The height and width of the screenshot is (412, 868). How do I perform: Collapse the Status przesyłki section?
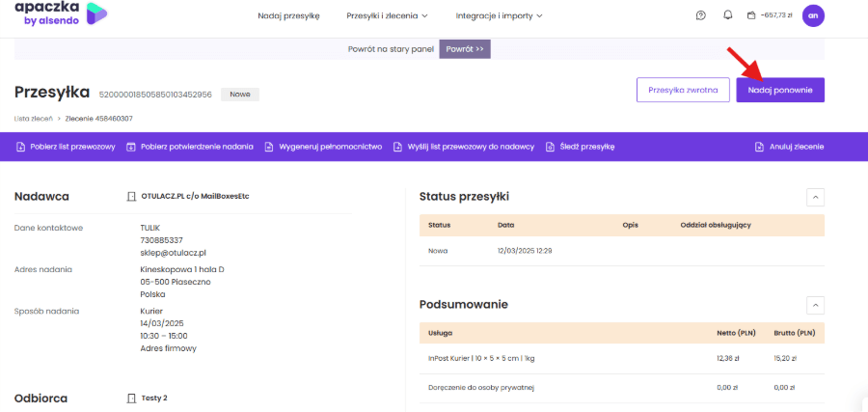[815, 197]
